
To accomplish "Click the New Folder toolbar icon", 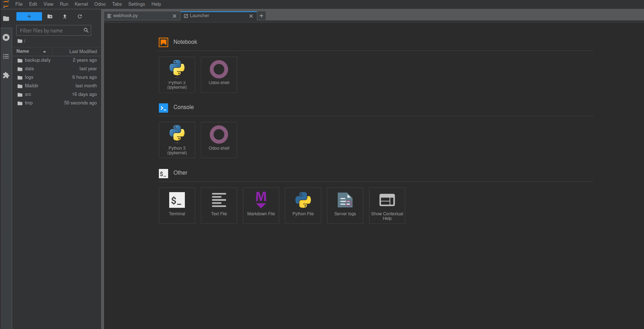I will point(50,16).
